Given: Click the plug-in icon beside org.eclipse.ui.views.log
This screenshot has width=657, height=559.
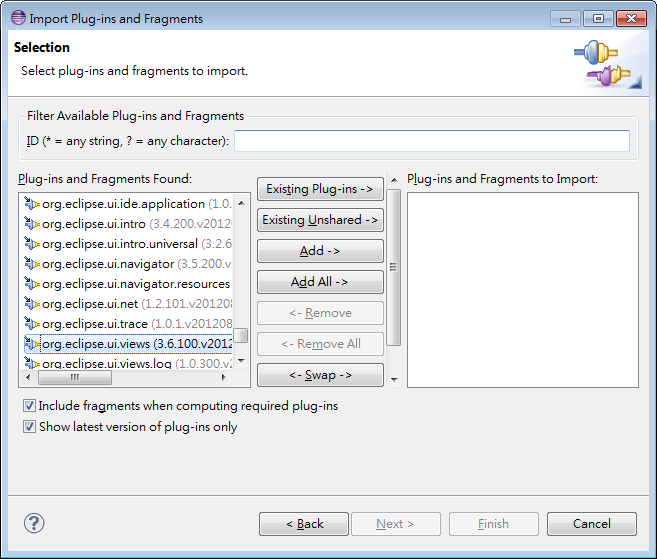Looking at the screenshot, I should 32,363.
